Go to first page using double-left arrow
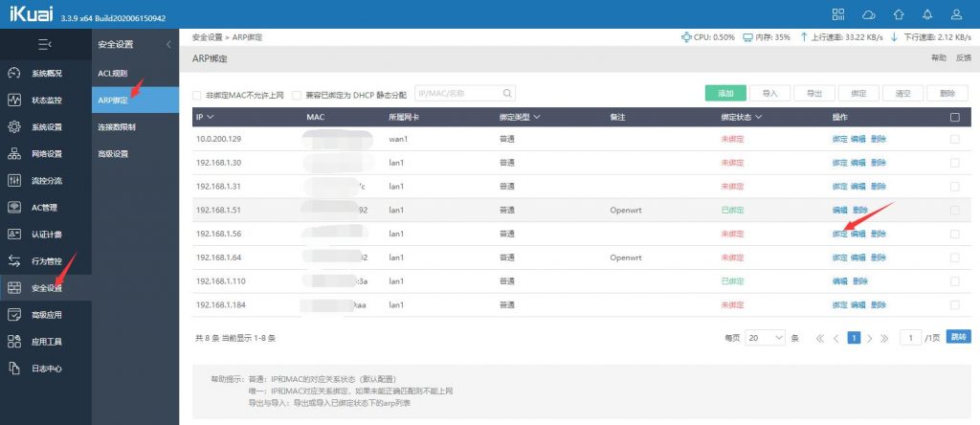 [x=820, y=338]
